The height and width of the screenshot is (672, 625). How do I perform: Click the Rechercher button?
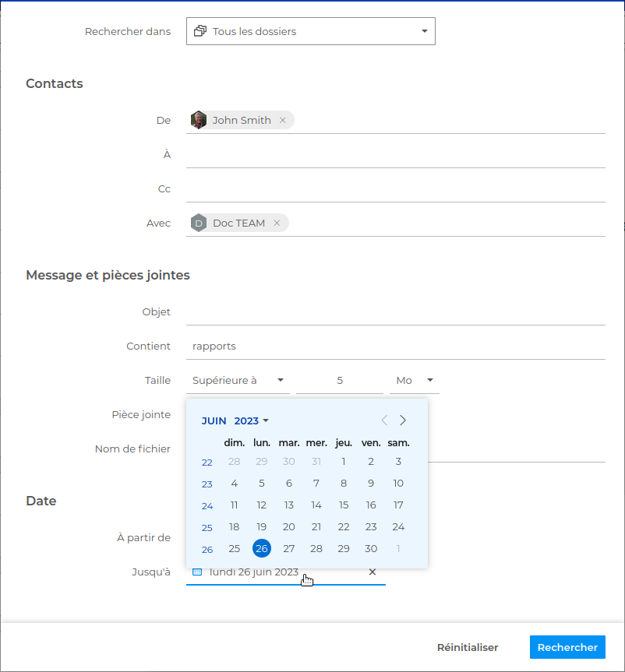click(567, 647)
